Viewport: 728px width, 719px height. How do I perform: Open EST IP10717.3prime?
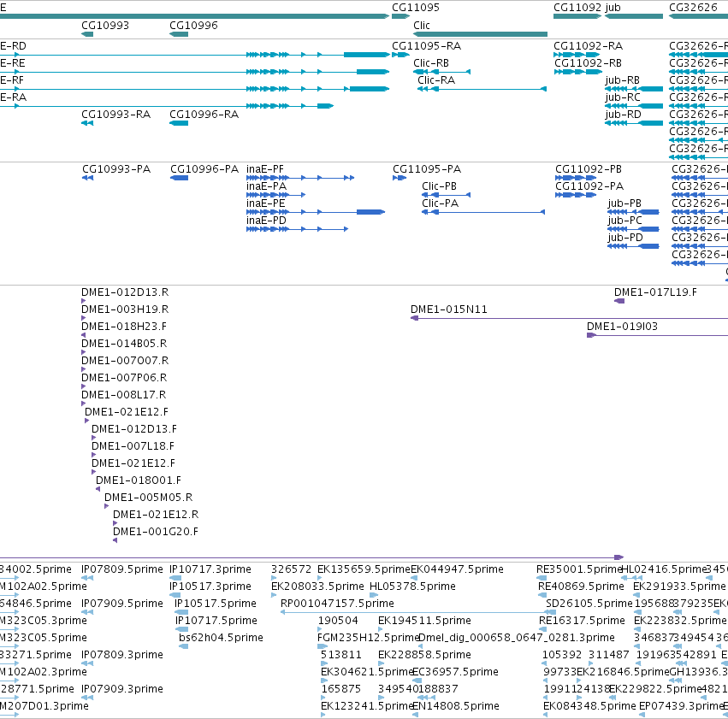coord(175,578)
